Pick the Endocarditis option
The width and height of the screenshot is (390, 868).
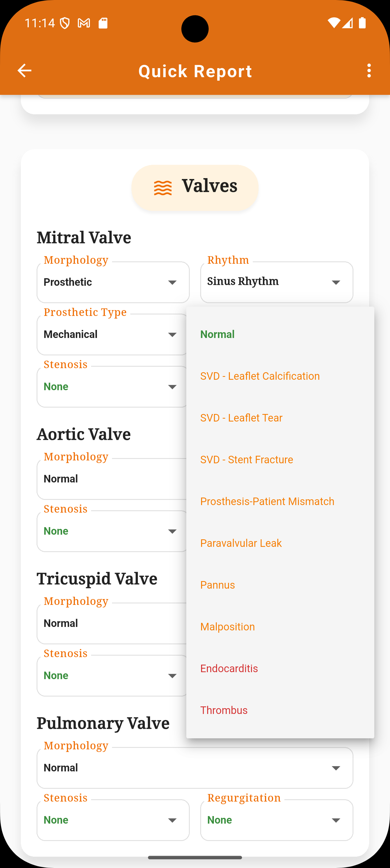tap(280, 668)
